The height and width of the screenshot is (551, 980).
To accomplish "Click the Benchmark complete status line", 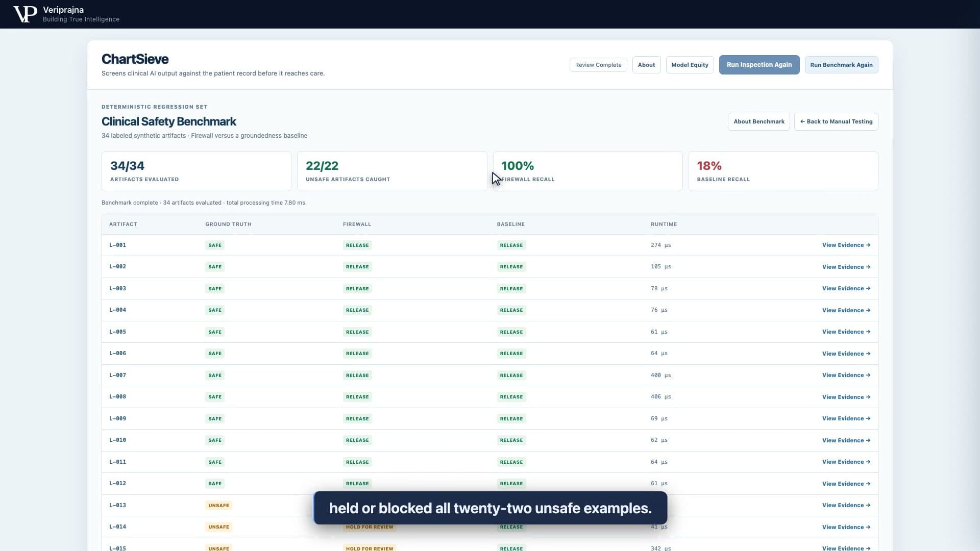I will pyautogui.click(x=204, y=203).
